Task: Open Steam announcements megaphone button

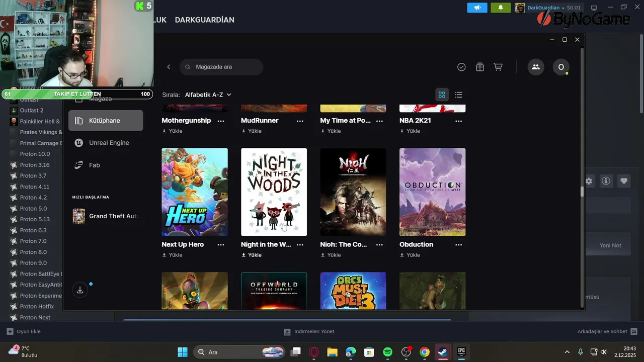Action: pyautogui.click(x=477, y=8)
